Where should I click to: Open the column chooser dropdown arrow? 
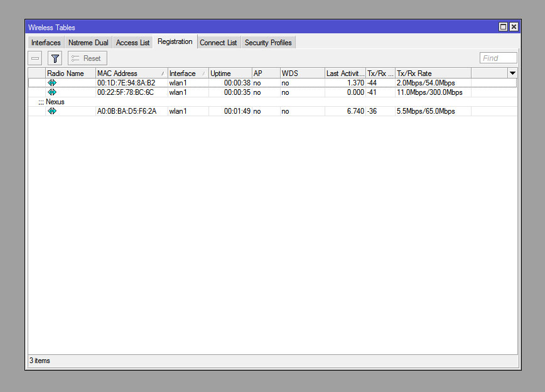click(512, 73)
